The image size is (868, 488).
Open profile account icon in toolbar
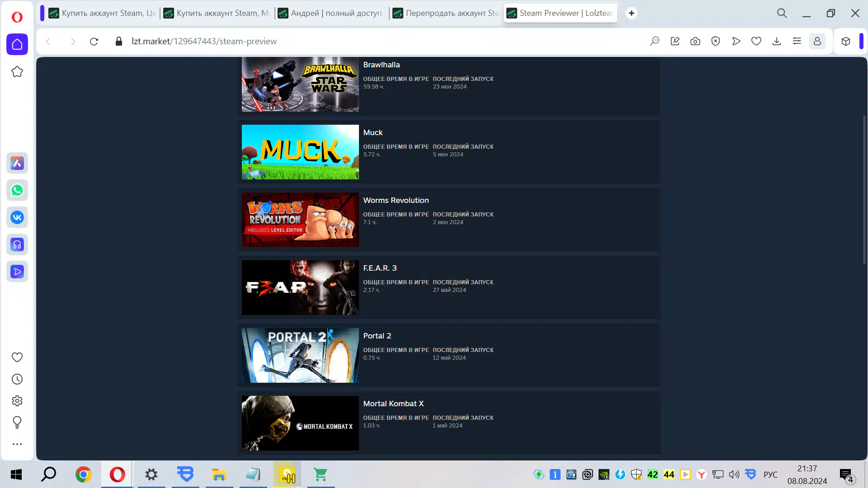pyautogui.click(x=817, y=41)
